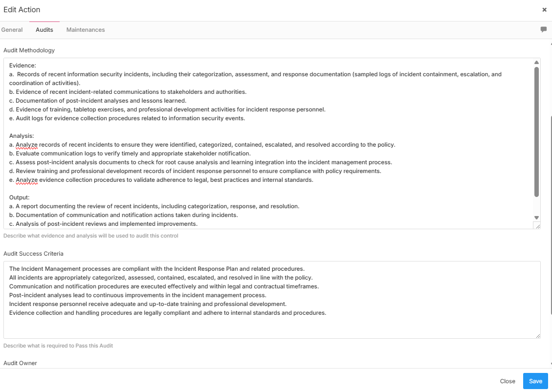Viewport: 552px width, 392px height.
Task: Save the audit action changes
Action: tap(535, 381)
